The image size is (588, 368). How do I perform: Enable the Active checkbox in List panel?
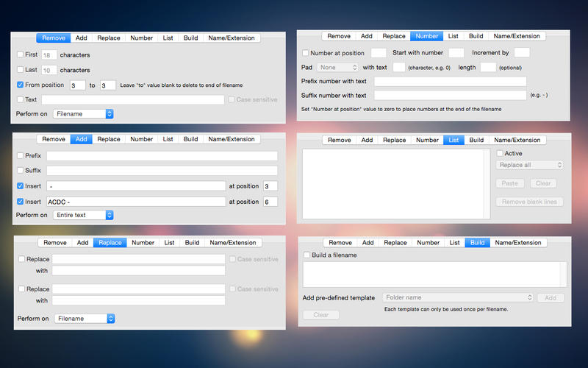click(500, 153)
